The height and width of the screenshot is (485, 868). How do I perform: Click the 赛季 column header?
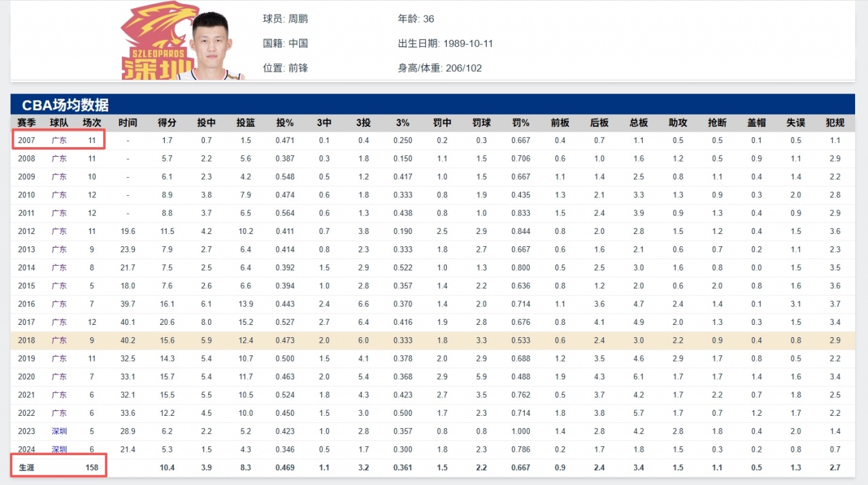click(x=26, y=123)
